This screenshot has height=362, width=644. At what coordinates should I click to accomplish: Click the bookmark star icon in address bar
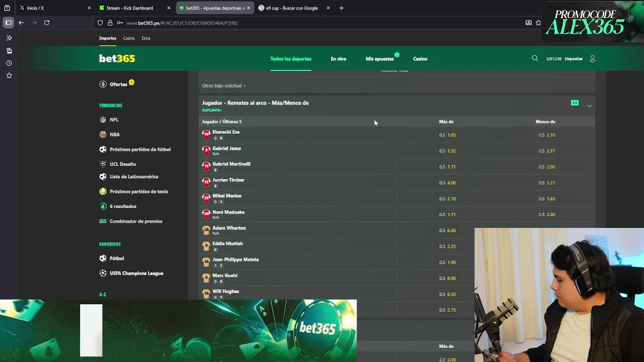tap(538, 23)
